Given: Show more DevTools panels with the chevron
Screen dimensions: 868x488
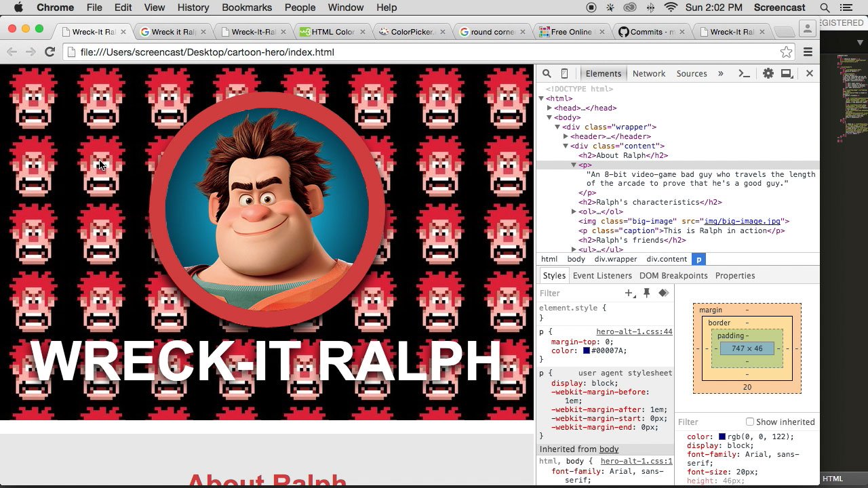Looking at the screenshot, I should (x=720, y=74).
